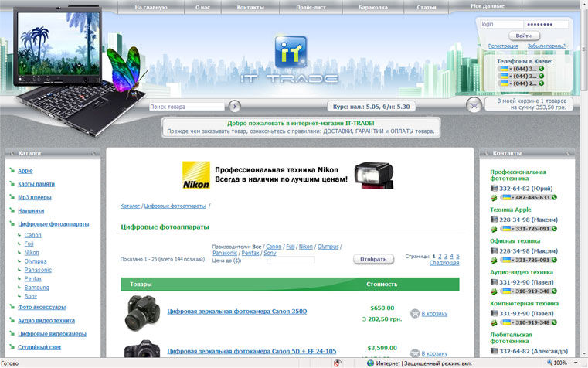Open the Студийный свет catalog category
This screenshot has height=368, width=588.
39,347
